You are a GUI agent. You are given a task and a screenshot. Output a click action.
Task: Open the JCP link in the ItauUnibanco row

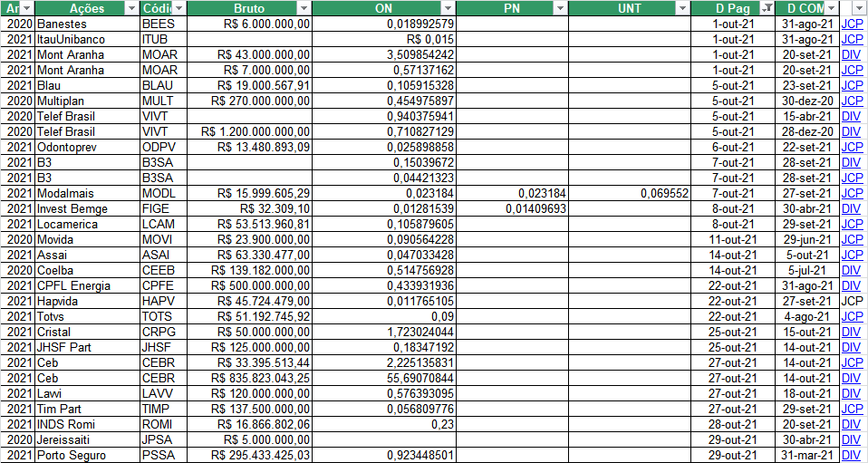[x=852, y=40]
